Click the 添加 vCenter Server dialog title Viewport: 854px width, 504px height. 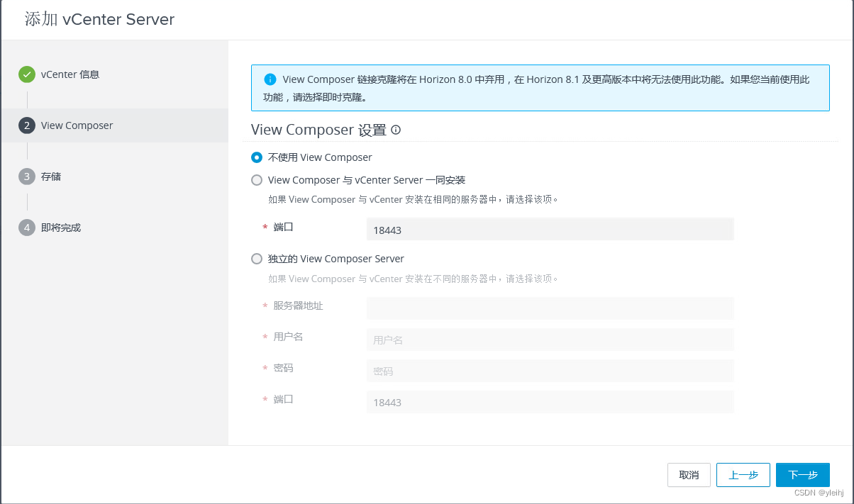pos(100,20)
